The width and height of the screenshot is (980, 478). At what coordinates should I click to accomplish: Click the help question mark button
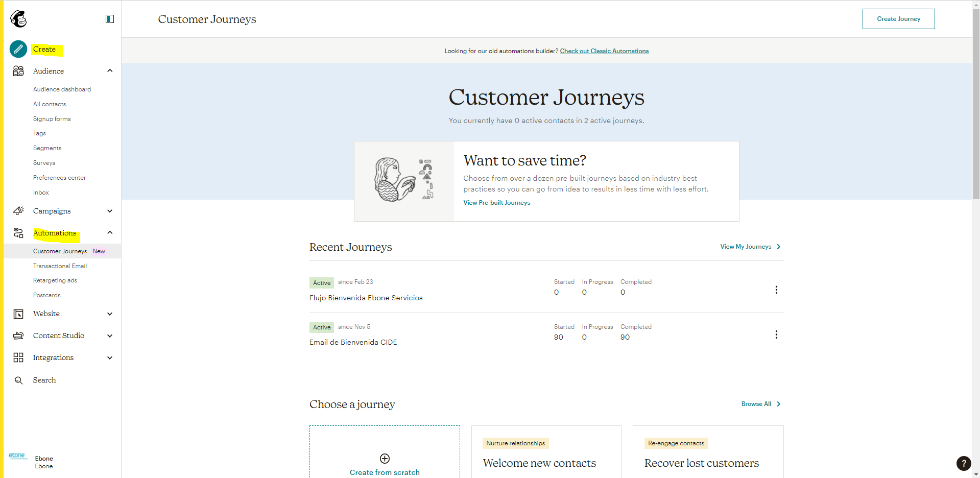pos(964,463)
